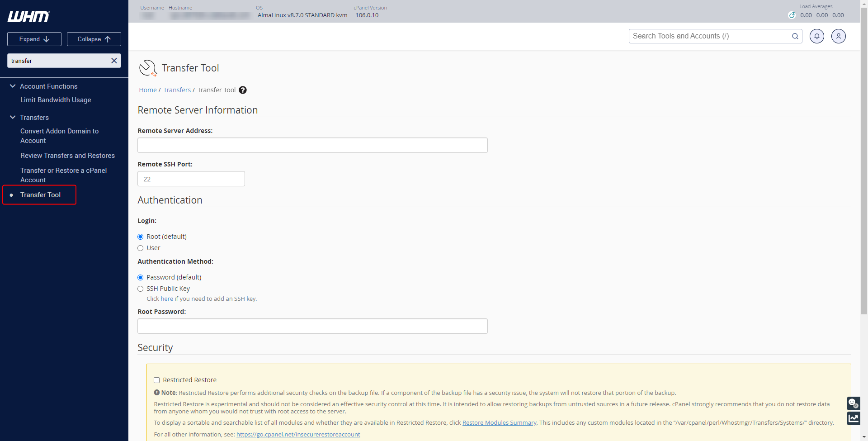Click the WHM logo
The image size is (868, 441).
28,17
